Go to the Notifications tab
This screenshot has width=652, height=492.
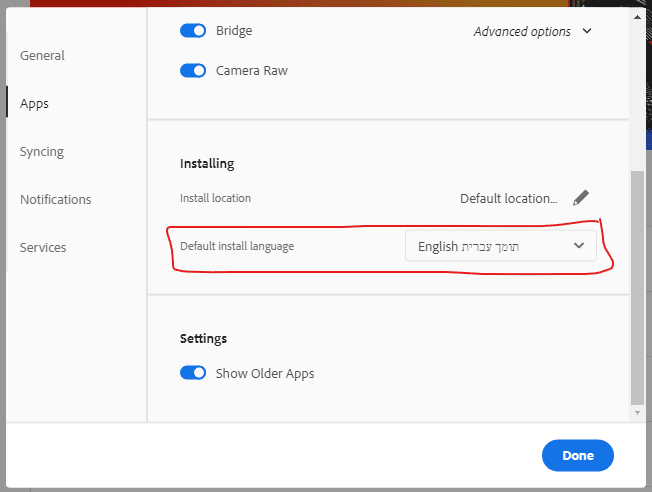pyautogui.click(x=55, y=199)
